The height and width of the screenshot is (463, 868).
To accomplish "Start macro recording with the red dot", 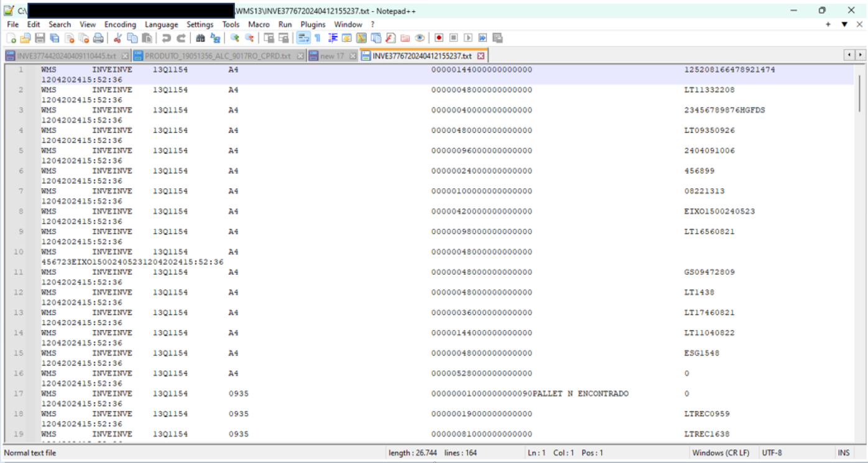I will click(439, 38).
